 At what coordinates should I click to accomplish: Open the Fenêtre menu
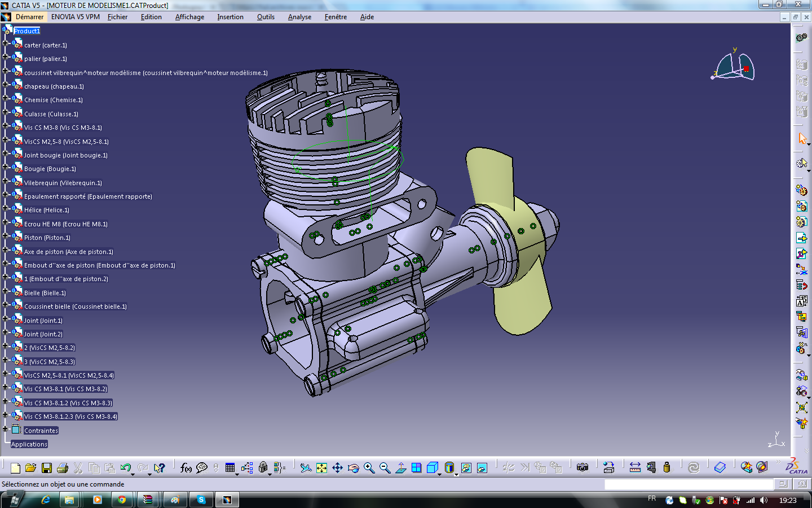336,17
